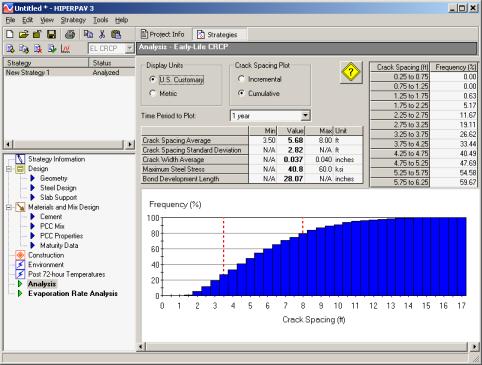Viewport: 482px width, 365px height.
Task: Select Environment in the tree
Action: 46,265
